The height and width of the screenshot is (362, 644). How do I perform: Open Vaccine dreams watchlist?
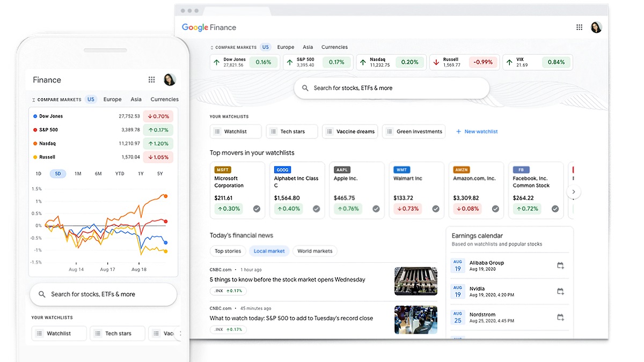click(350, 131)
